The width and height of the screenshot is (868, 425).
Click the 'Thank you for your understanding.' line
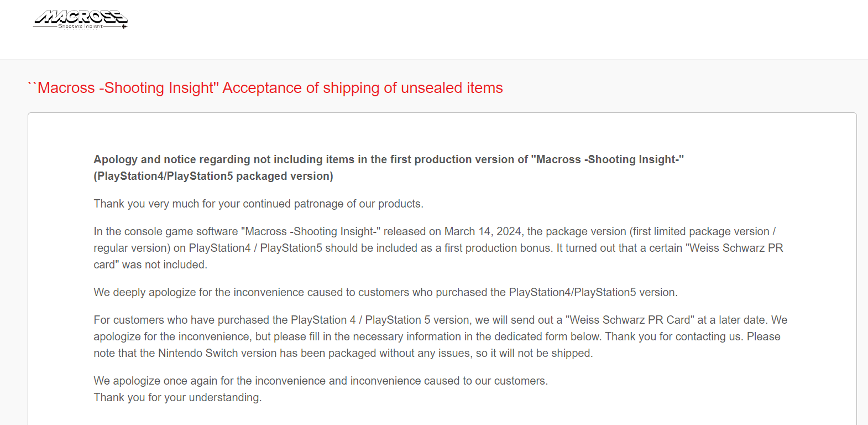point(177,397)
